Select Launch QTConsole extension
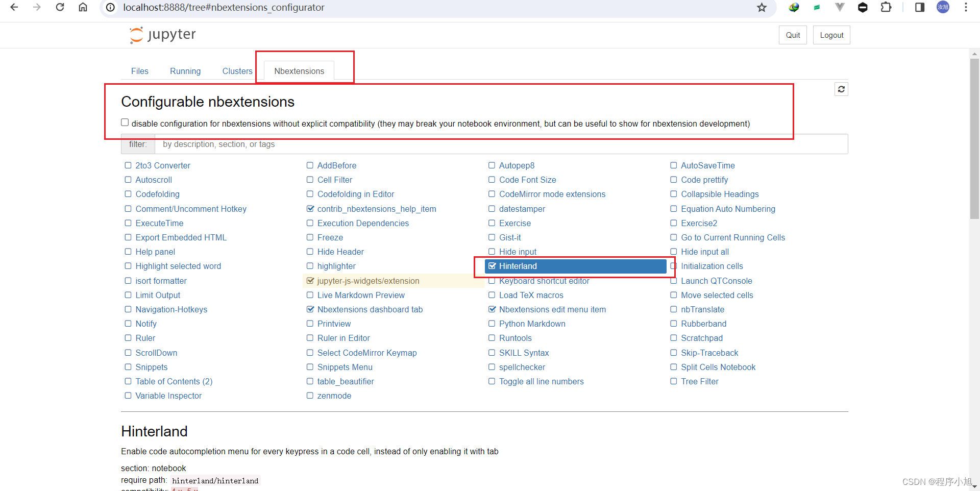Screen dimensions: 980x491 pos(716,281)
